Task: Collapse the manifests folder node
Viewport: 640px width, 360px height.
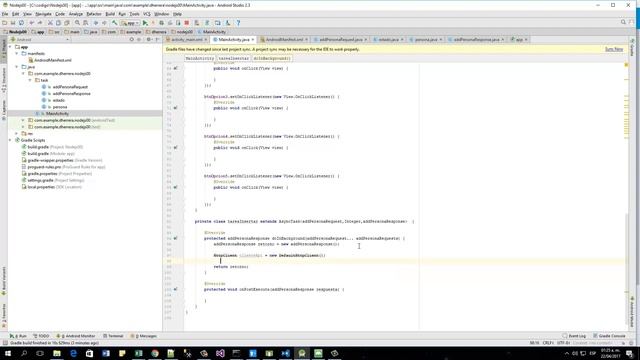Action: click(x=17, y=53)
